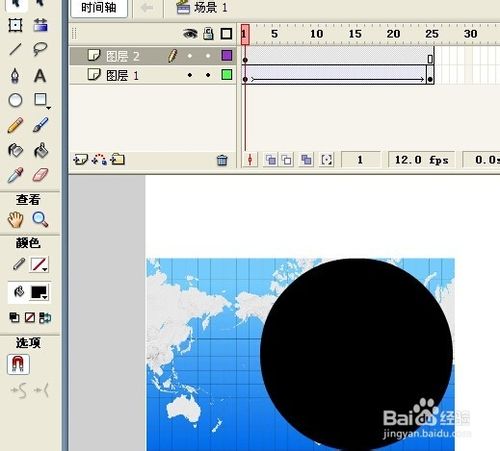
Task: Toggle visibility of all layers eye
Action: [190, 34]
